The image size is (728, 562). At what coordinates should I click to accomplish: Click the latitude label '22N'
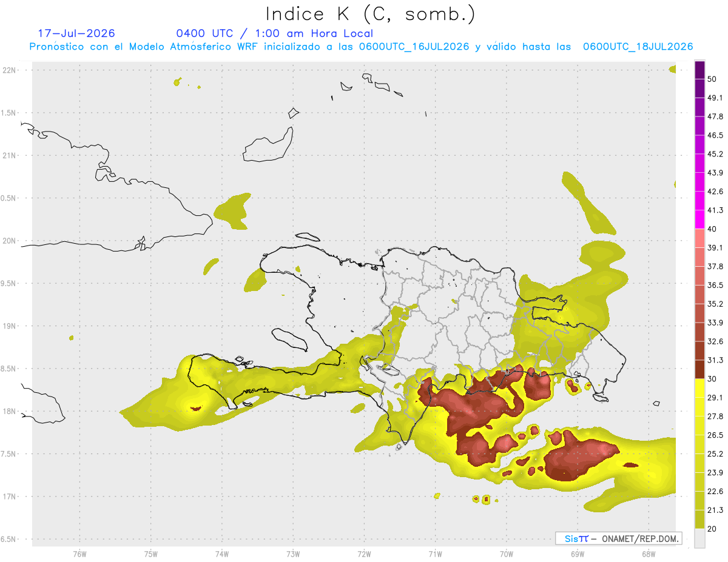(x=10, y=70)
